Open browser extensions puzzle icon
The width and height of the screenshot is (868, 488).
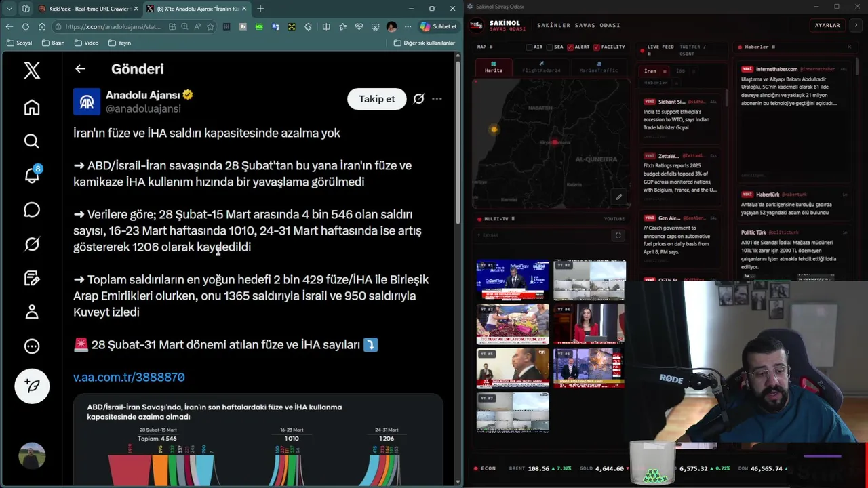(308, 26)
